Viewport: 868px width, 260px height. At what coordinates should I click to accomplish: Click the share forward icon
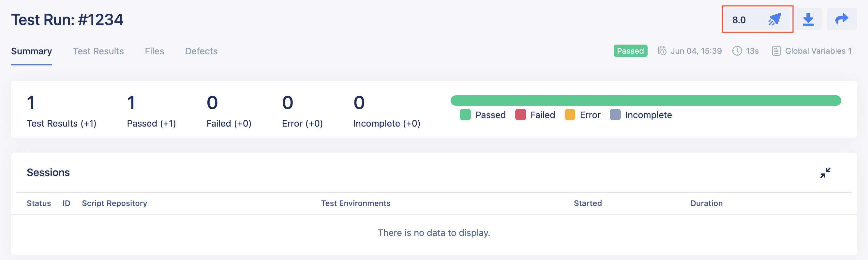(x=842, y=20)
